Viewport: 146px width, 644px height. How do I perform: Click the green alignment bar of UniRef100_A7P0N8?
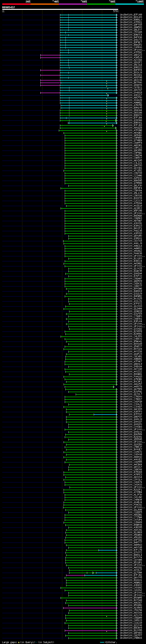pos(88,130)
